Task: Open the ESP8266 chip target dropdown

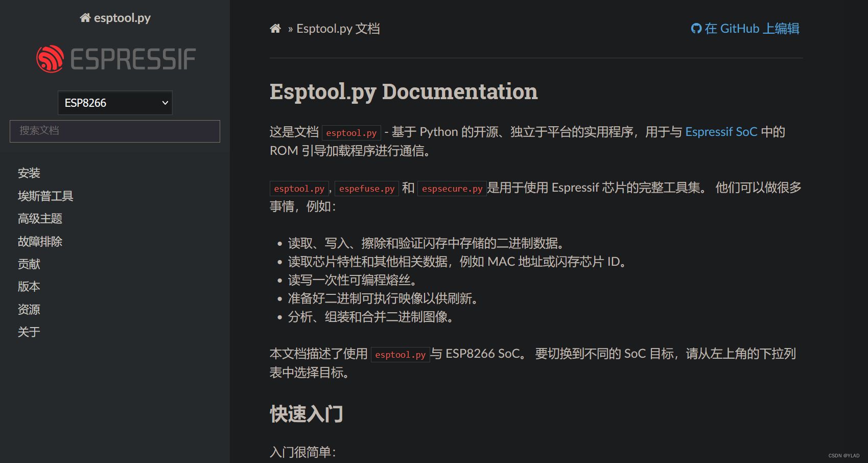Action: click(x=115, y=103)
